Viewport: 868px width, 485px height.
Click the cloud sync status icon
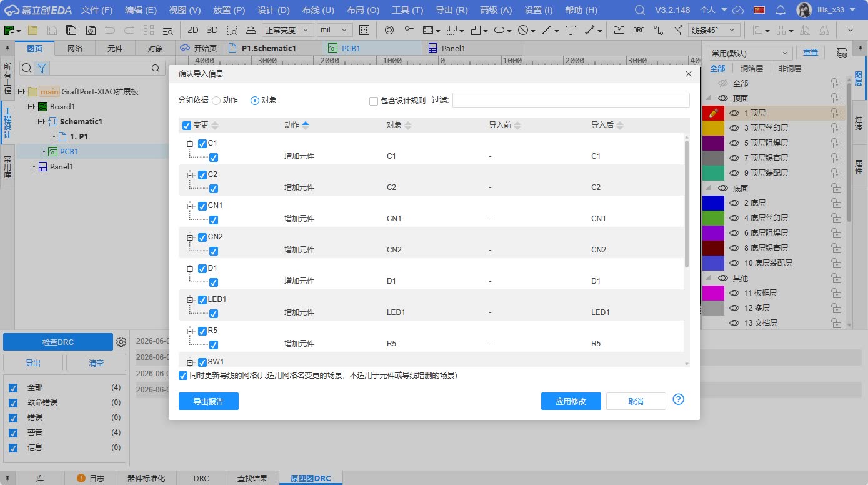(738, 10)
